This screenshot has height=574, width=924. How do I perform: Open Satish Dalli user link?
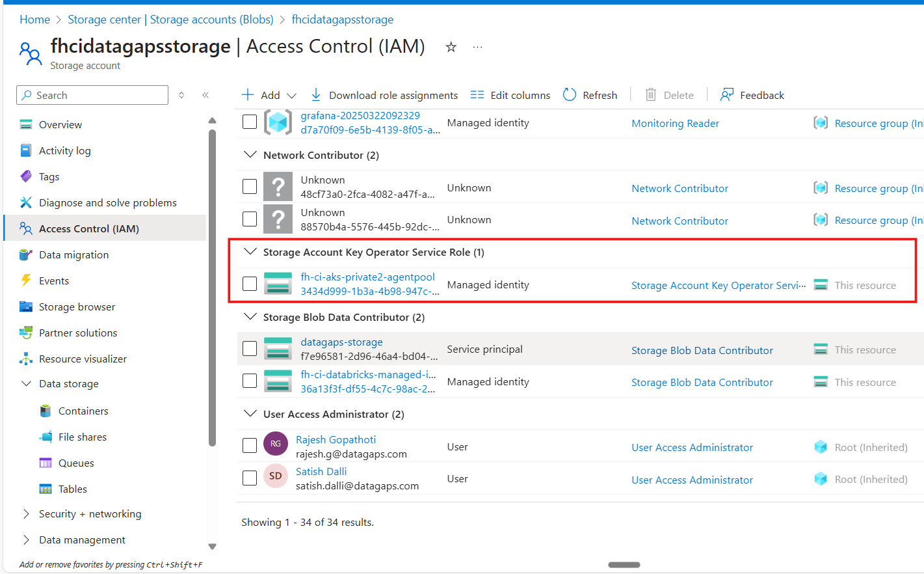point(321,472)
